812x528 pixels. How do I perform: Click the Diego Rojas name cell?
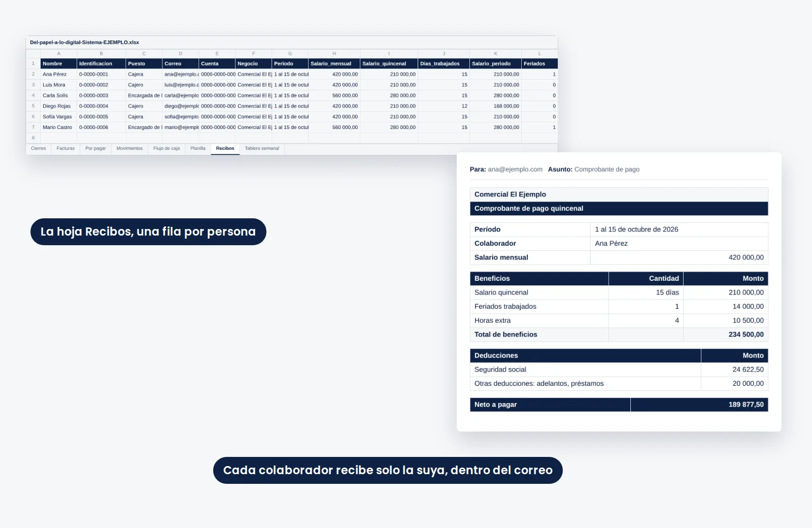click(58, 107)
